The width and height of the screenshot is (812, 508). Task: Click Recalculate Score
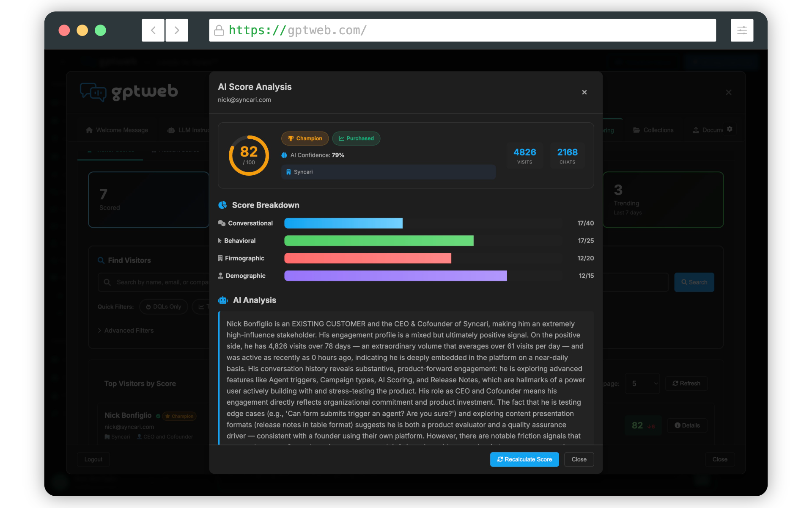pos(524,459)
